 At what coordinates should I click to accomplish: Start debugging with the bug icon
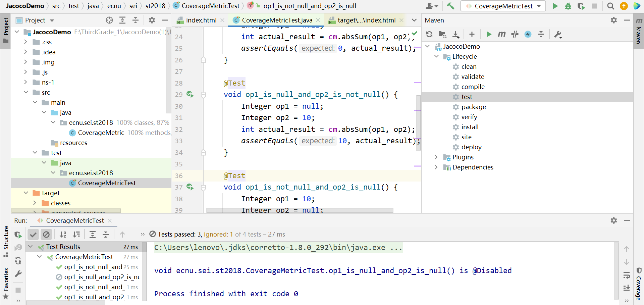click(568, 6)
